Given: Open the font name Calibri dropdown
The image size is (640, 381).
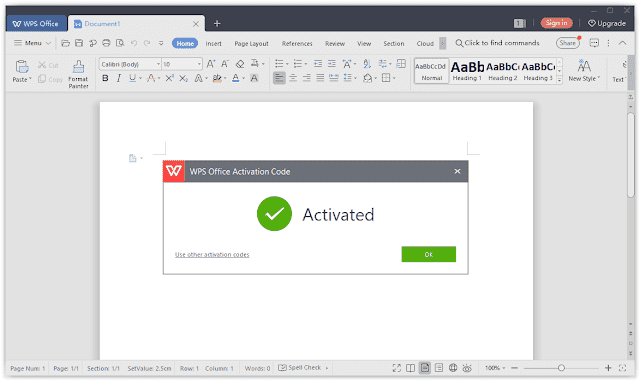Looking at the screenshot, I should pos(158,64).
